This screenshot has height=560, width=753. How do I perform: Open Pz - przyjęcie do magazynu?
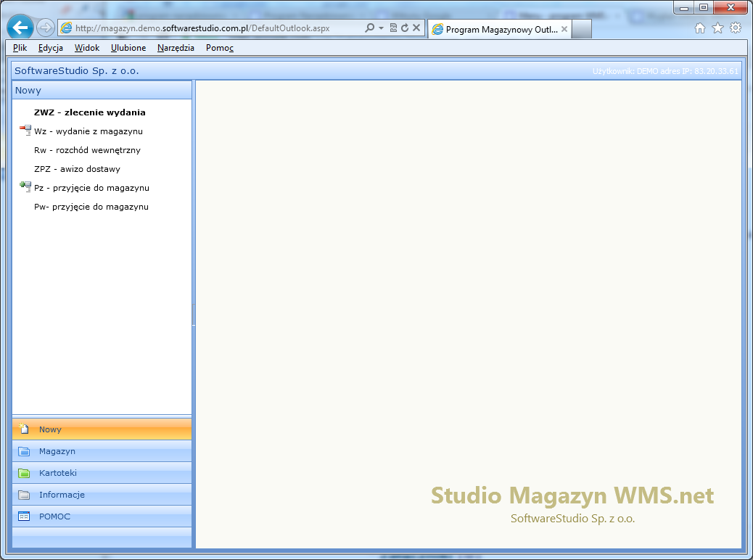91,188
